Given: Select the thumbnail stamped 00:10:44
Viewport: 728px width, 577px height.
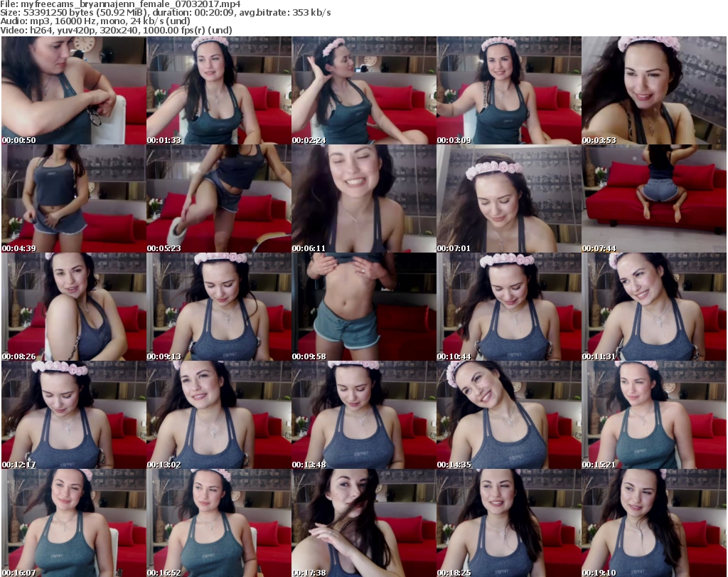Looking at the screenshot, I should (509, 307).
